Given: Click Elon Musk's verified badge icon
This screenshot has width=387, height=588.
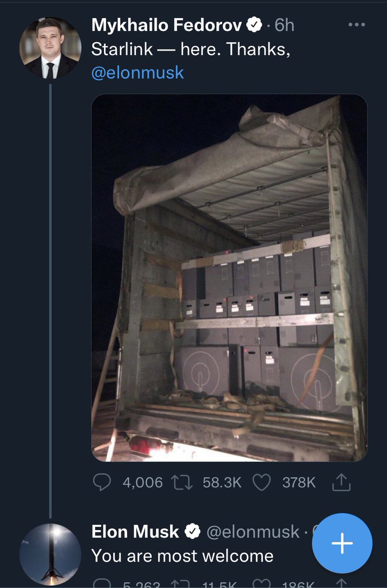Looking at the screenshot, I should (192, 532).
